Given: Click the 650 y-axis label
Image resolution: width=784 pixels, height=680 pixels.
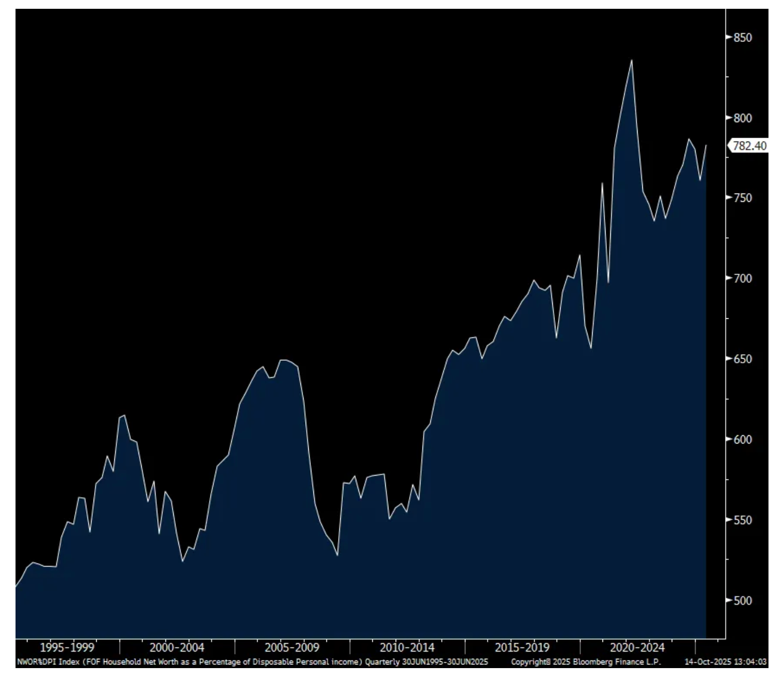Looking at the screenshot, I should (742, 359).
